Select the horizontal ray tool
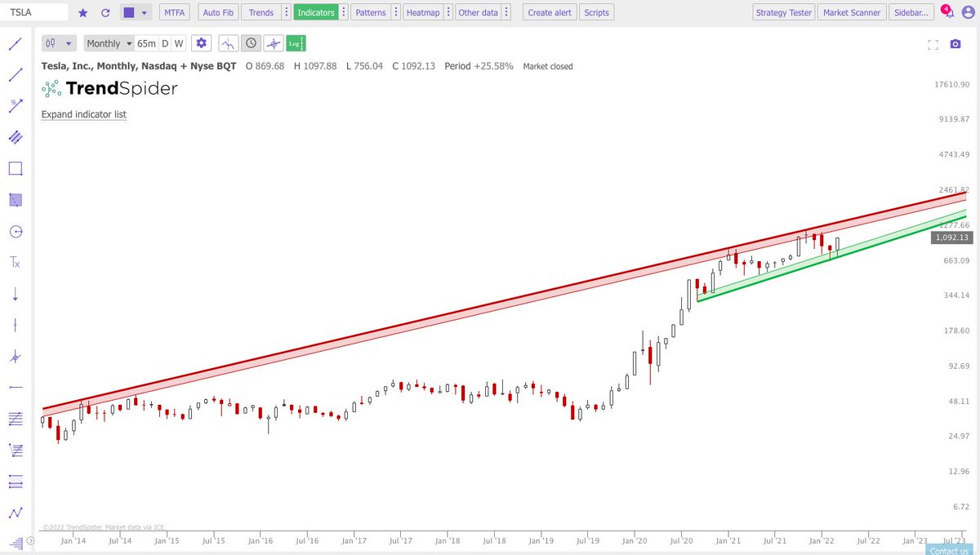This screenshot has width=980, height=555. click(x=15, y=387)
